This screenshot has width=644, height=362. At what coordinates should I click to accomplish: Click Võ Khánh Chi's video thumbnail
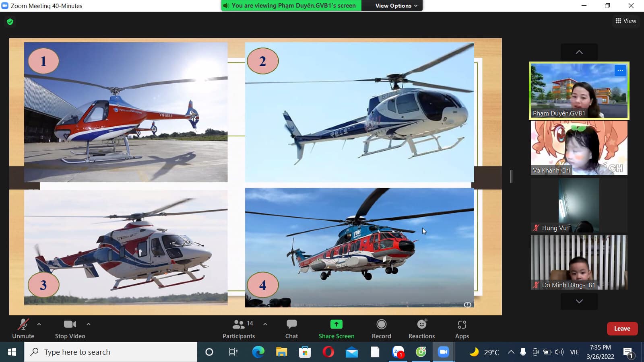coord(579,148)
